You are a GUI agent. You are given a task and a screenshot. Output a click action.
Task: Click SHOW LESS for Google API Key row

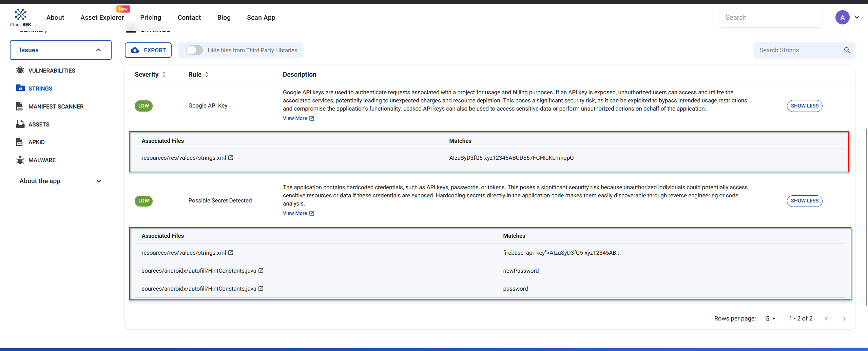click(x=804, y=106)
